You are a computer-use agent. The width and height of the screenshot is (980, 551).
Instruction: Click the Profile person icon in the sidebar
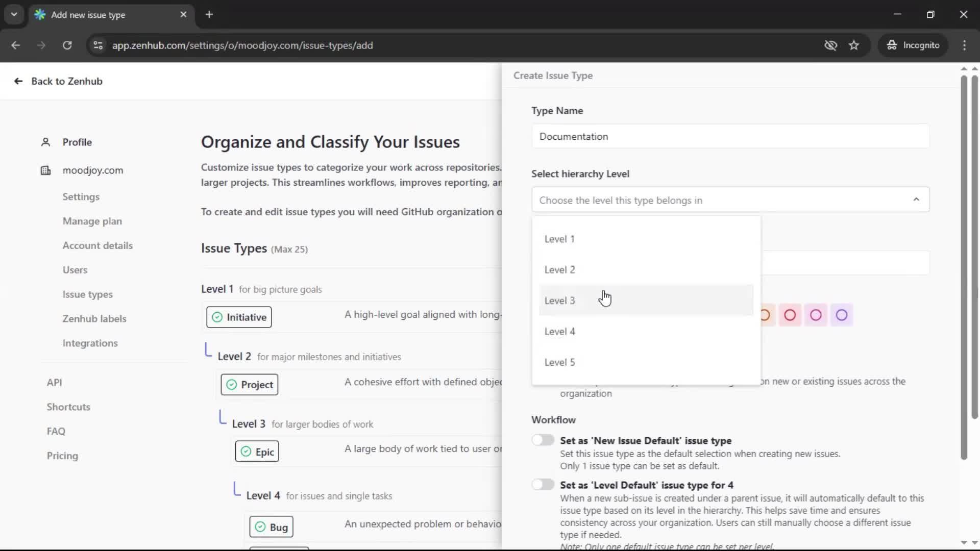tap(45, 142)
